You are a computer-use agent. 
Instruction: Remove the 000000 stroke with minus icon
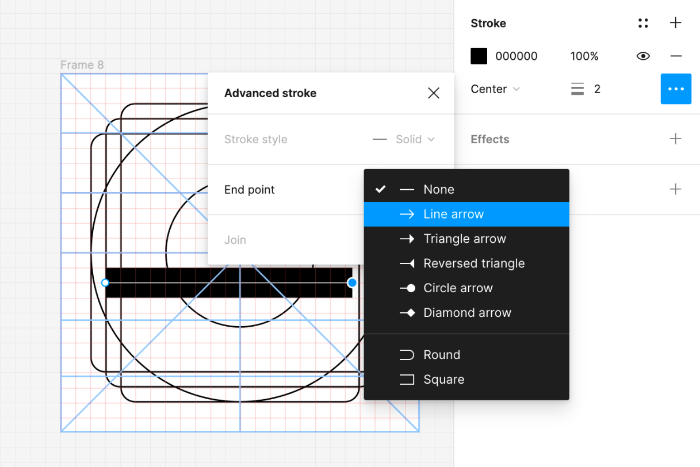click(x=676, y=56)
